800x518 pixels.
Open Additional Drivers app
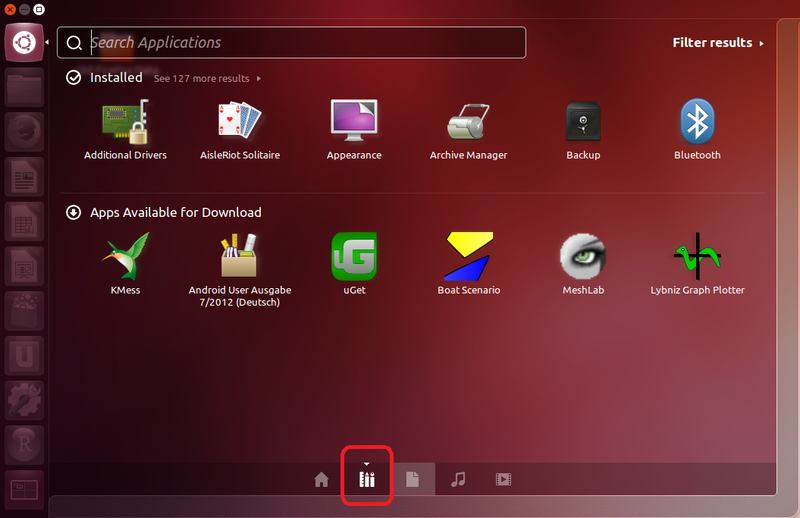[126, 130]
